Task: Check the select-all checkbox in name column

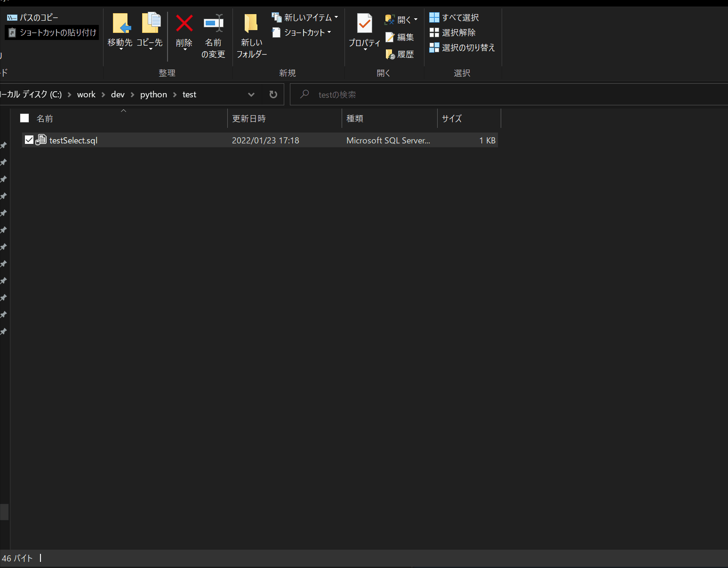Action: (x=24, y=118)
